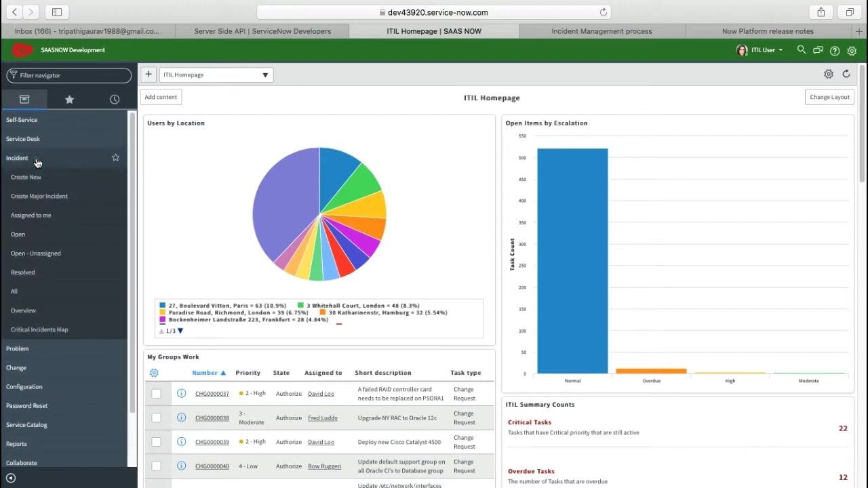Image resolution: width=868 pixels, height=488 pixels.
Task: Click the Change Layout button
Action: pos(829,97)
